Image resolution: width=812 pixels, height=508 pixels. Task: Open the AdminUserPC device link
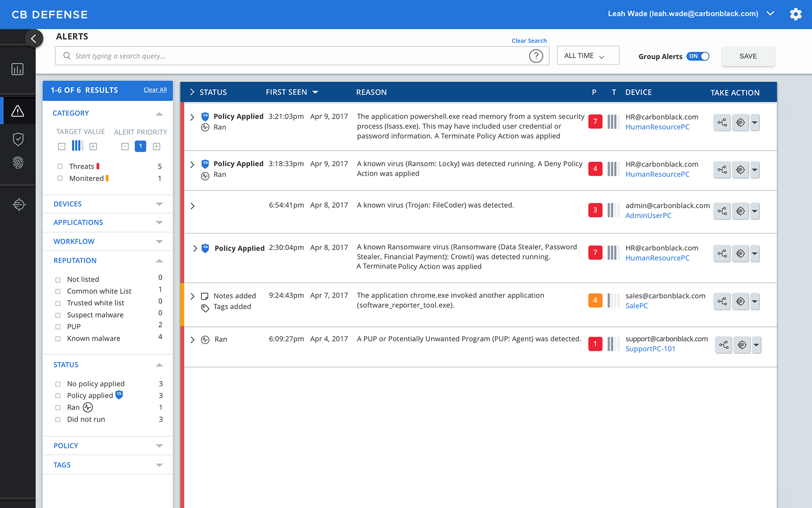(x=648, y=215)
